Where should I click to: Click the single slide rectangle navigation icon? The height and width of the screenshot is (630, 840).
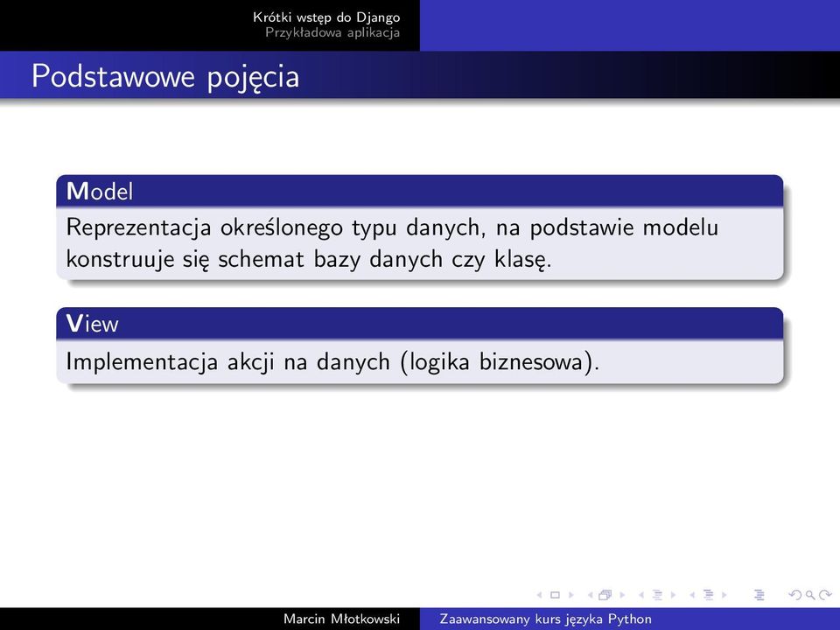pyautogui.click(x=555, y=595)
